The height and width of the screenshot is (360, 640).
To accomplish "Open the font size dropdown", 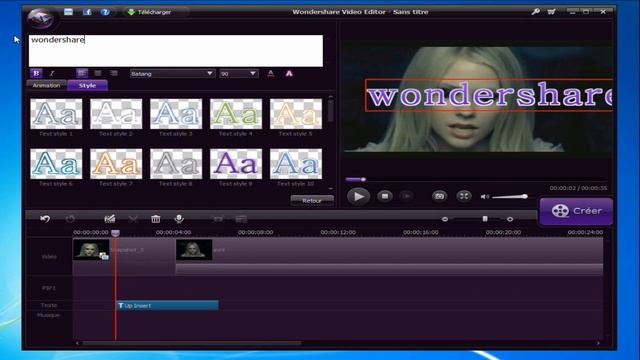I will (x=239, y=73).
